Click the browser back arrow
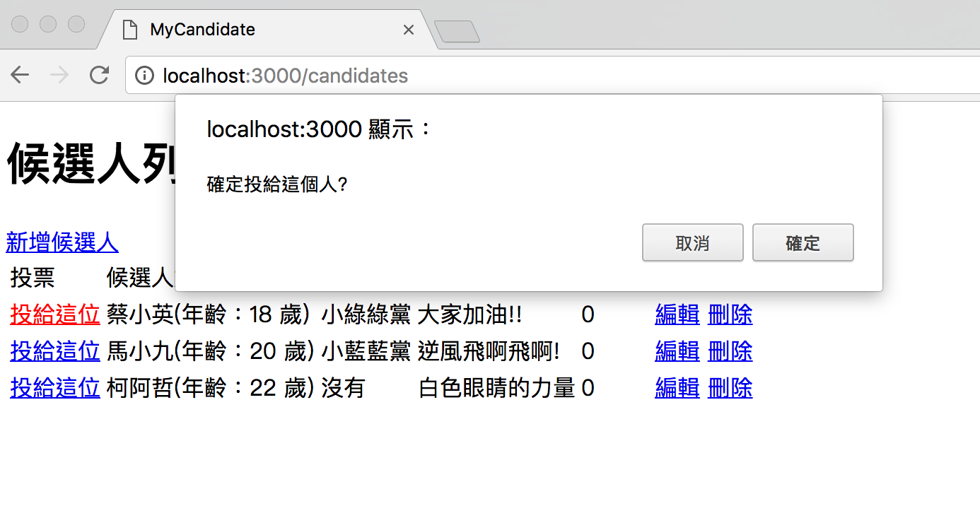Screen dimensions: 980x530 coord(20,75)
